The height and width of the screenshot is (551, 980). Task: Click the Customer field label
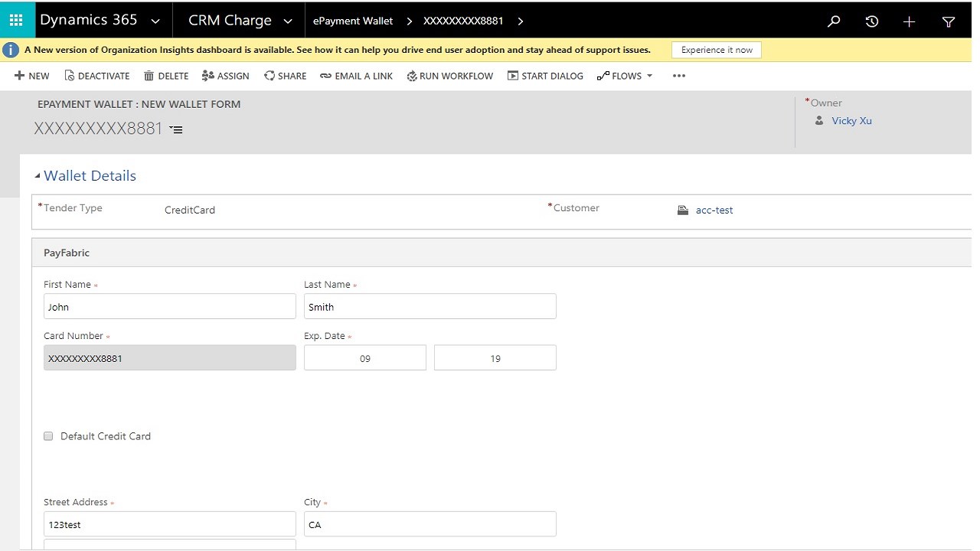(x=577, y=208)
